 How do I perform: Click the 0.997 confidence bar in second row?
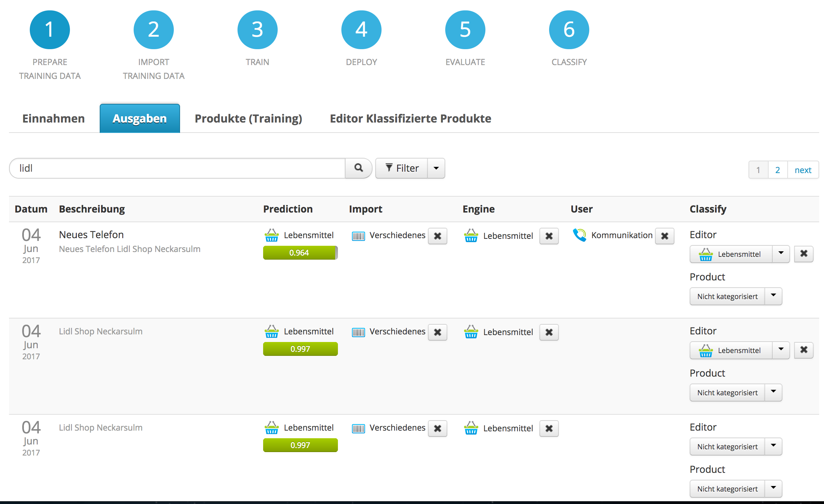(x=300, y=349)
